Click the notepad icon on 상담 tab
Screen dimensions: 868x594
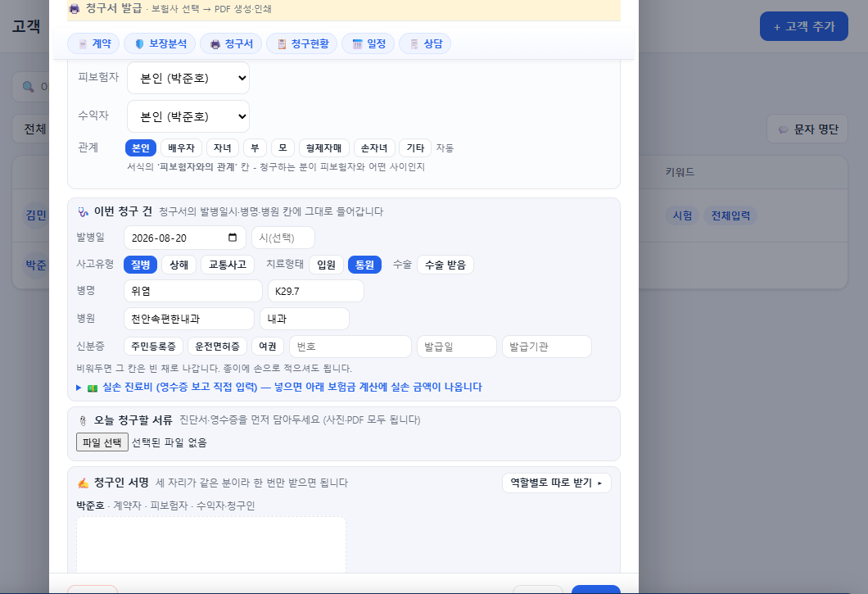point(414,44)
